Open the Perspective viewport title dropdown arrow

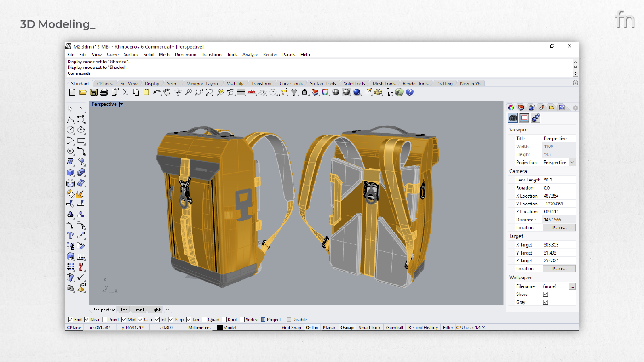[x=121, y=104]
